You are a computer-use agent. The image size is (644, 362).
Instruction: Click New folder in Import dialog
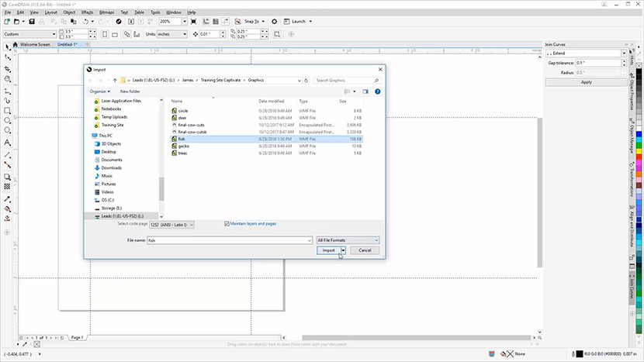(x=130, y=91)
